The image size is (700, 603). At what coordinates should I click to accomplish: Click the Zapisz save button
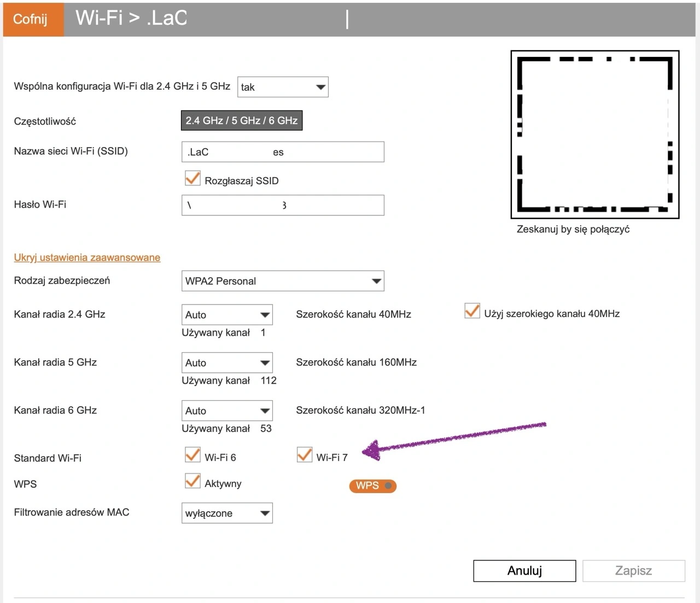tap(634, 571)
